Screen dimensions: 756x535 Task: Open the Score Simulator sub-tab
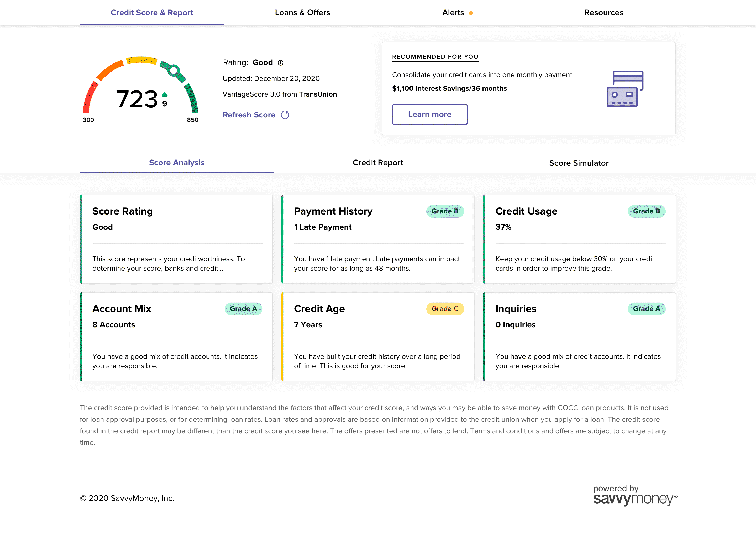coord(578,163)
